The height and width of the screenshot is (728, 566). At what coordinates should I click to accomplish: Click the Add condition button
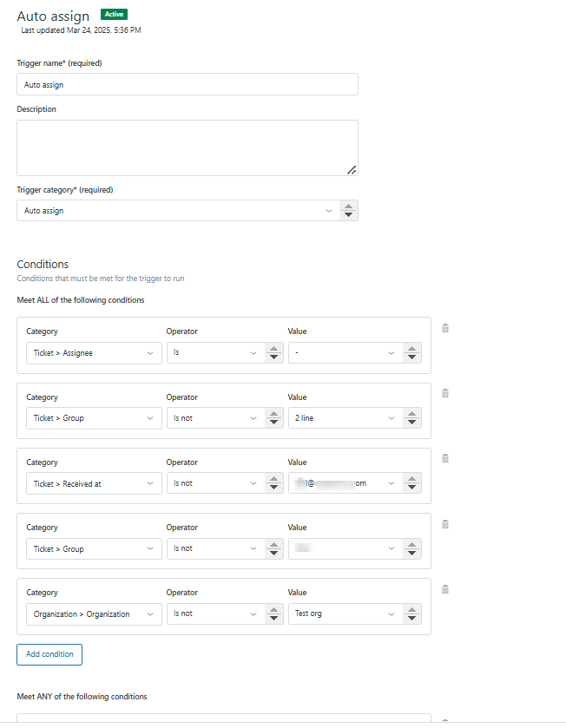(x=49, y=654)
